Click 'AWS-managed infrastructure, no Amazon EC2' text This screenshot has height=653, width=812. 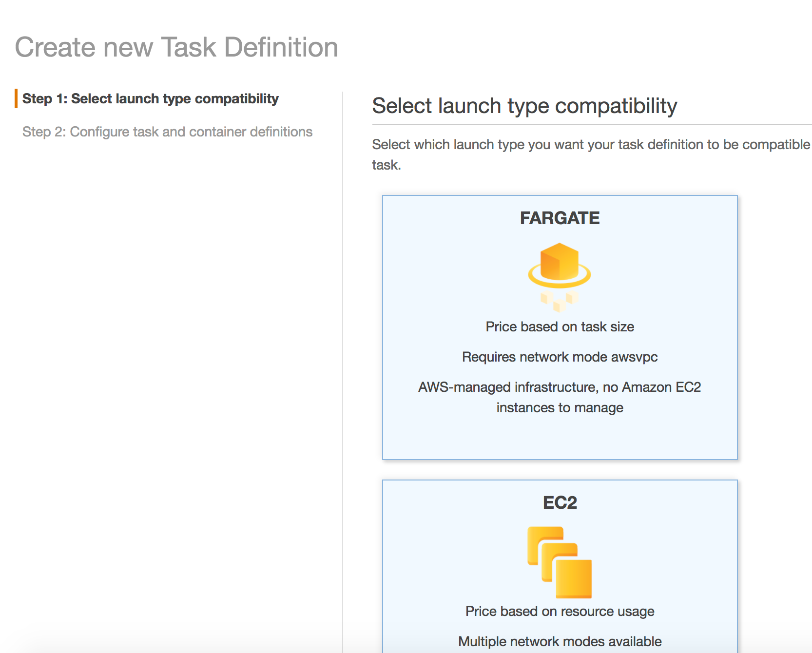(x=560, y=387)
